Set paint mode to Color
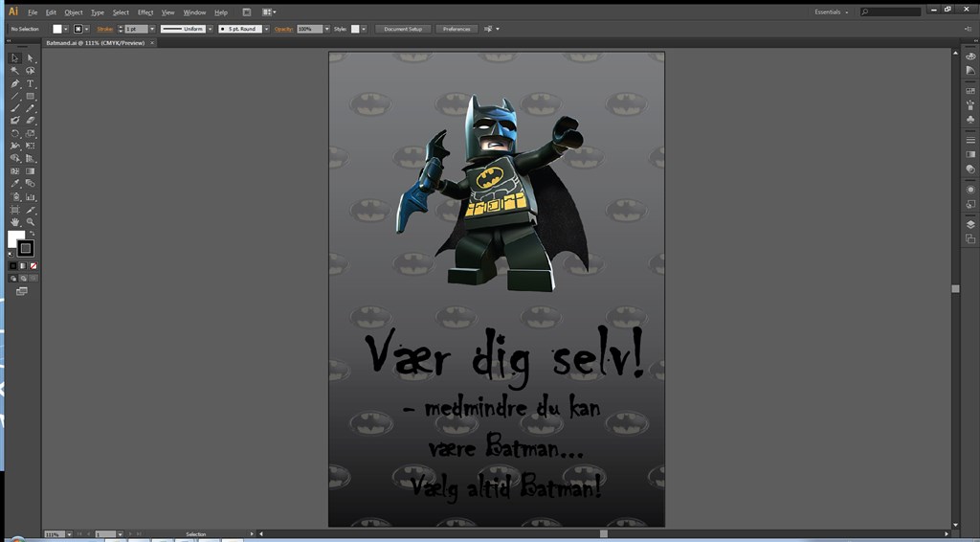Image resolution: width=980 pixels, height=542 pixels. (x=13, y=265)
